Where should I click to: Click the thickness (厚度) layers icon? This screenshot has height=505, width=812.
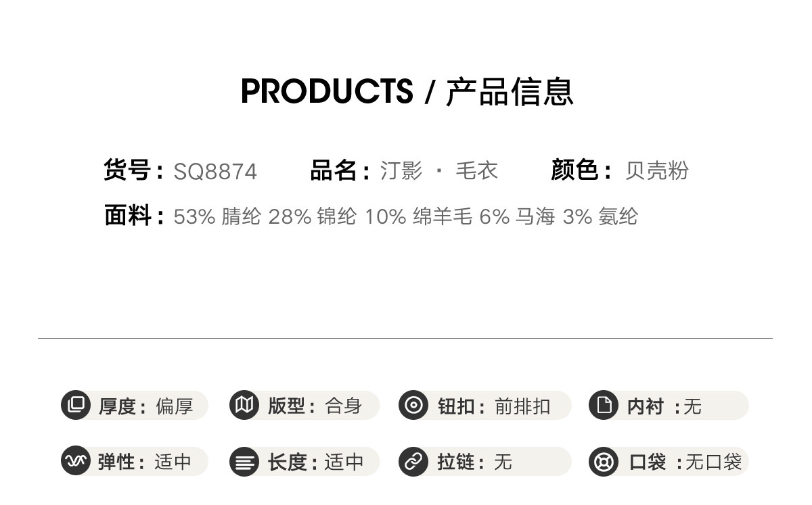(76, 406)
